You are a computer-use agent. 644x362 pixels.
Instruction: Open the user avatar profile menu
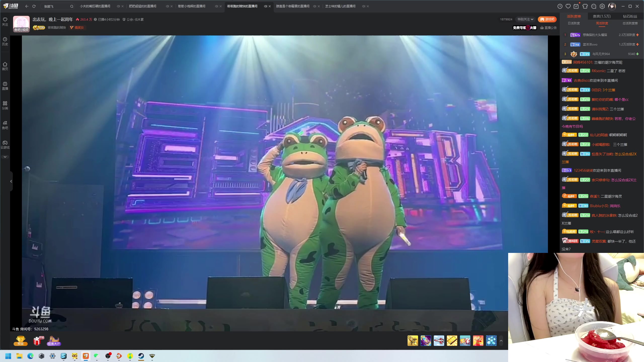(x=612, y=6)
